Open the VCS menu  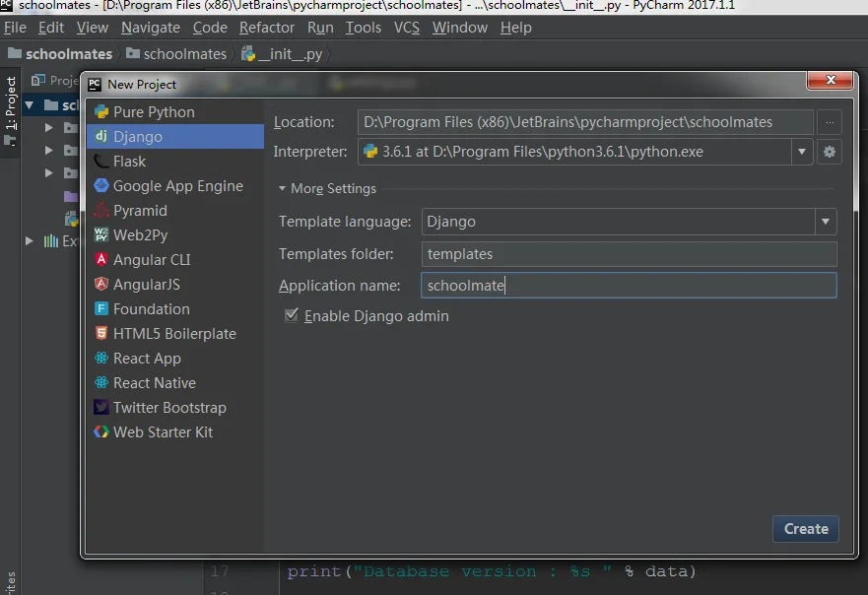(406, 28)
